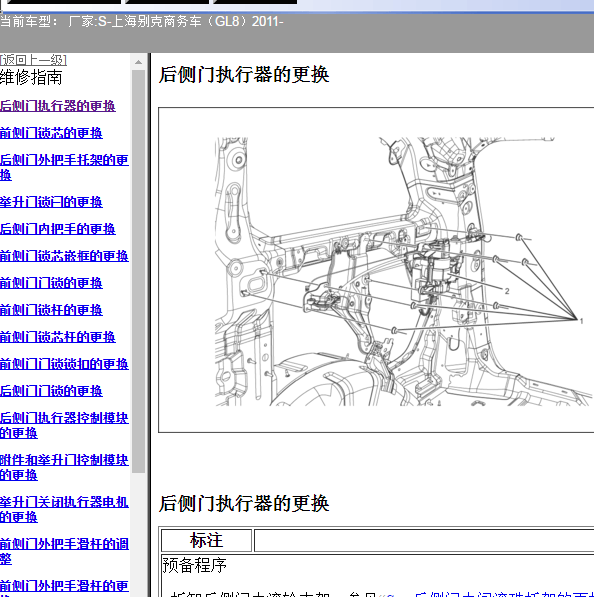
Task: Open 后侧门门锁的更换 link
Action: pyautogui.click(x=51, y=391)
